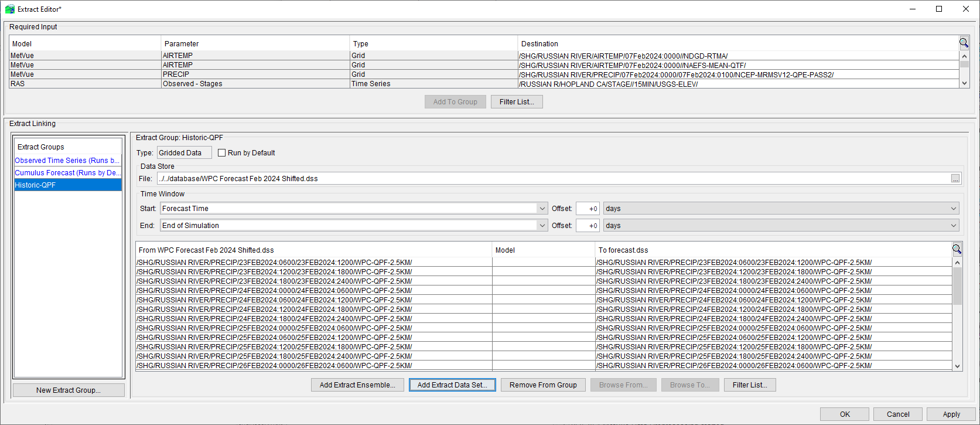The width and height of the screenshot is (980, 425).
Task: Click scroll down arrow in Required Input table
Action: tap(964, 84)
